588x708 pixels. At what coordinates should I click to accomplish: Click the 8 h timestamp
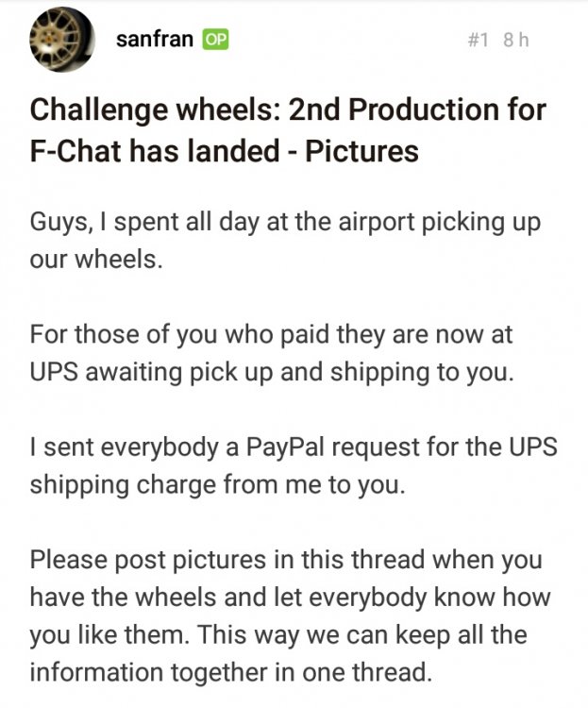click(515, 41)
